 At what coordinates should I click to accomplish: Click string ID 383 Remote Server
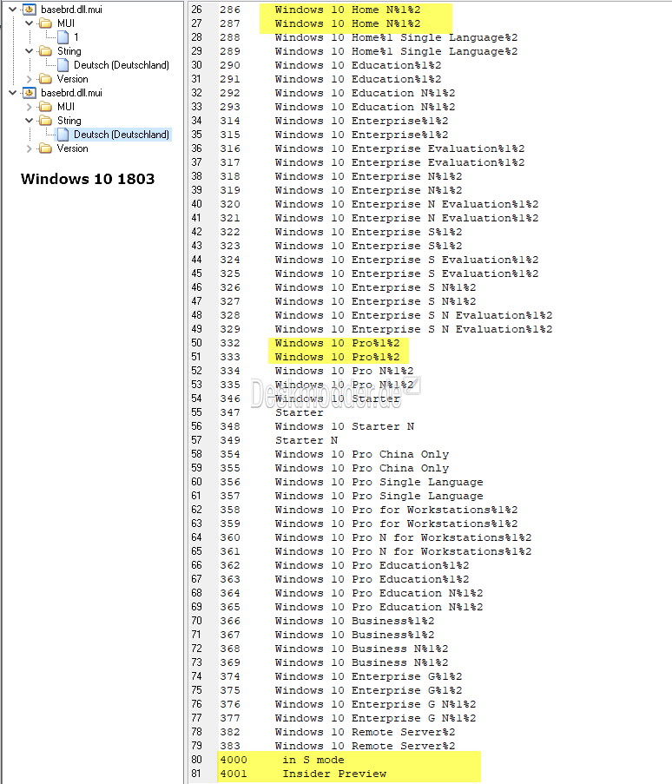[365, 746]
